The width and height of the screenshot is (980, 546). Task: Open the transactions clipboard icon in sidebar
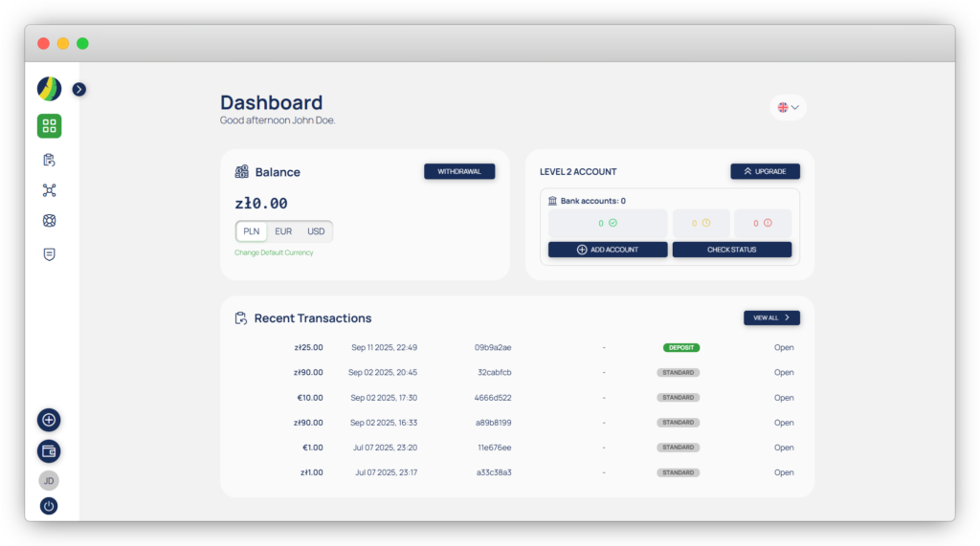49,160
